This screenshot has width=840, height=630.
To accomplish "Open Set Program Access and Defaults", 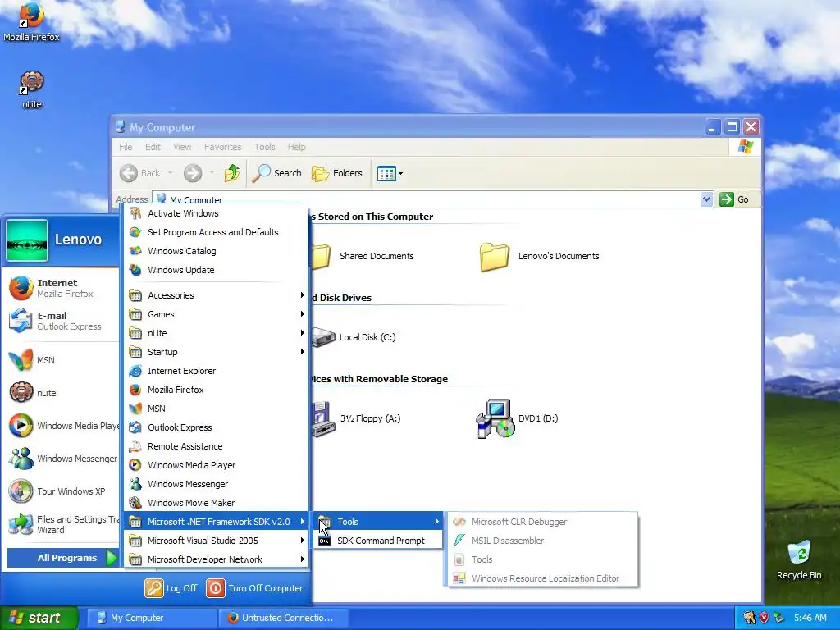I will (x=216, y=232).
